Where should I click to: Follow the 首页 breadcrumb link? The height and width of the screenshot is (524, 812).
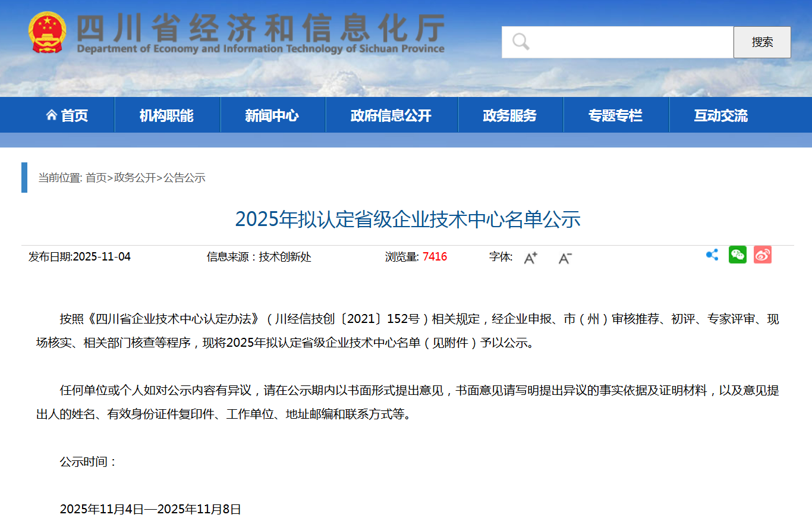coord(96,178)
